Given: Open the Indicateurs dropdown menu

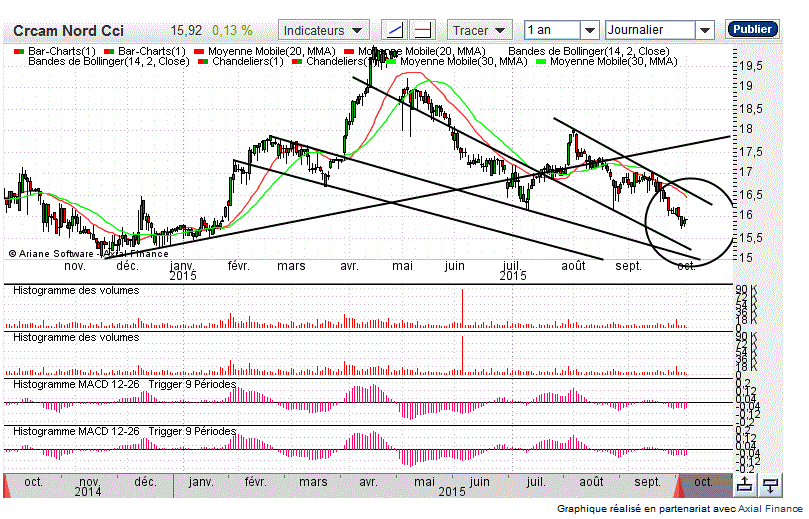Looking at the screenshot, I should pos(323,30).
